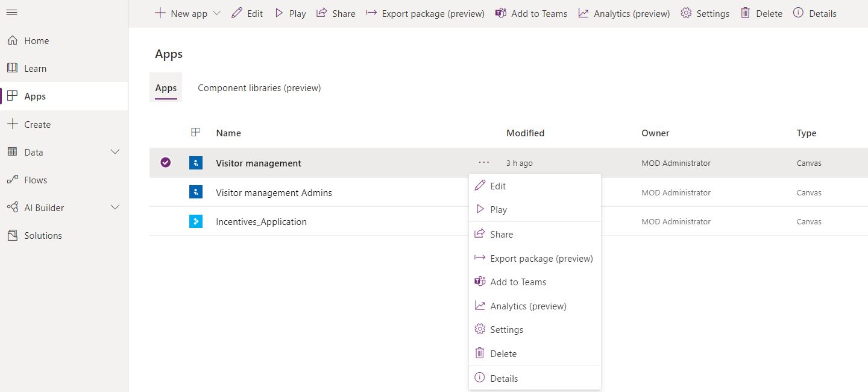Open Analytics (preview) from the top toolbar
The image size is (868, 392).
(x=624, y=13)
